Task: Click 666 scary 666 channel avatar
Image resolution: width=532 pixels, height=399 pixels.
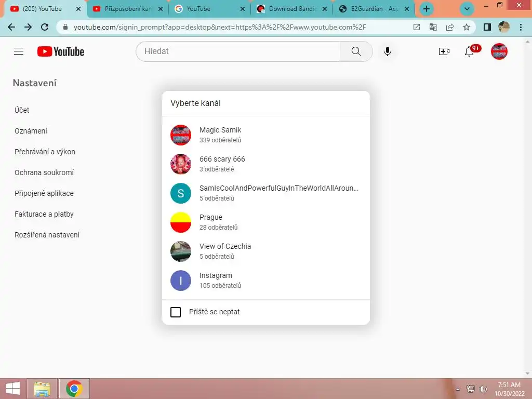Action: [180, 164]
